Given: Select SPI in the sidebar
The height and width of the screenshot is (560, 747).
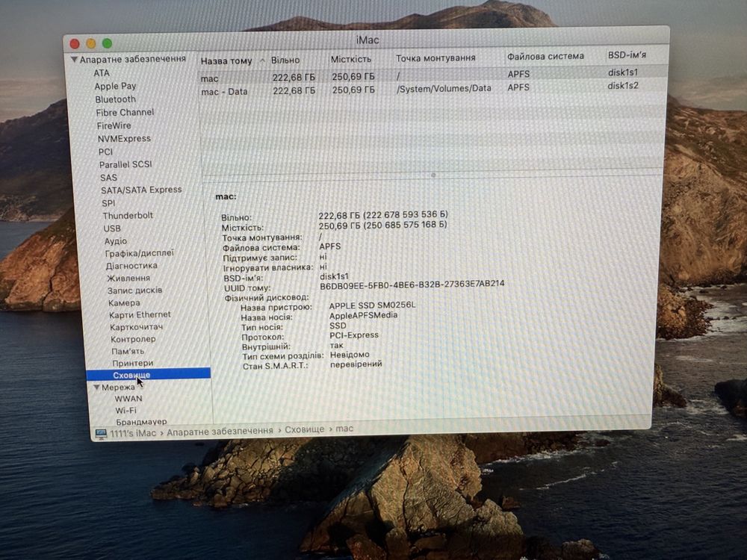Looking at the screenshot, I should pyautogui.click(x=108, y=203).
